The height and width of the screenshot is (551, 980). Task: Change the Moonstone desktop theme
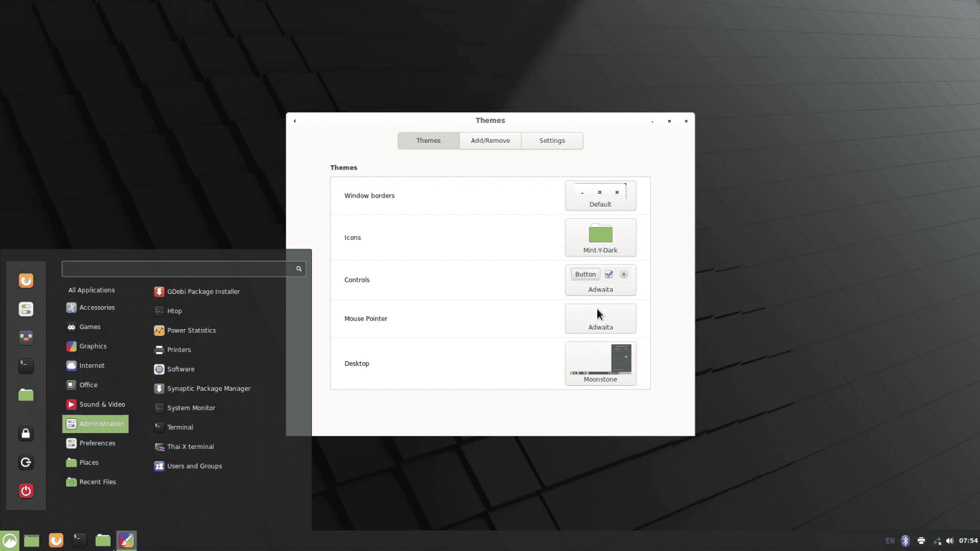point(600,364)
